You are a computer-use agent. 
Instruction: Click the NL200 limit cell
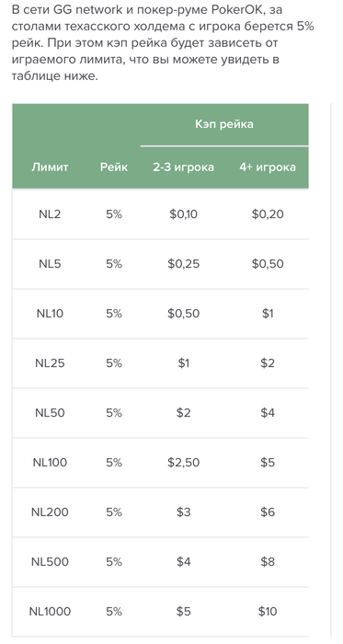point(50,512)
